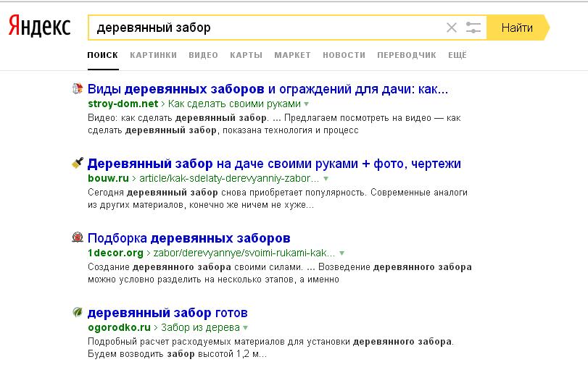Screen dimensions: 588x370
Task: Open result Подборка деревянных заборов
Action: point(189,238)
